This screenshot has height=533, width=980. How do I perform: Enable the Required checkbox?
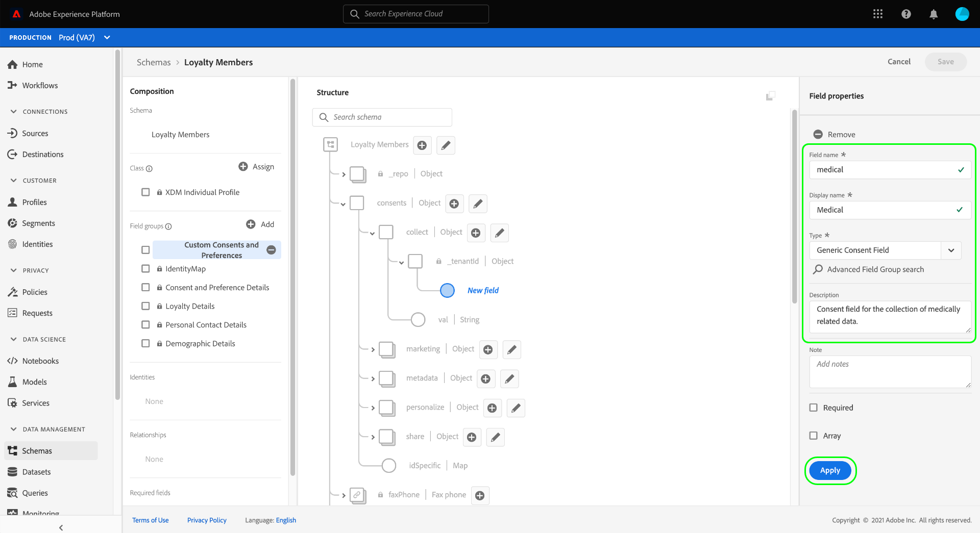[814, 408]
